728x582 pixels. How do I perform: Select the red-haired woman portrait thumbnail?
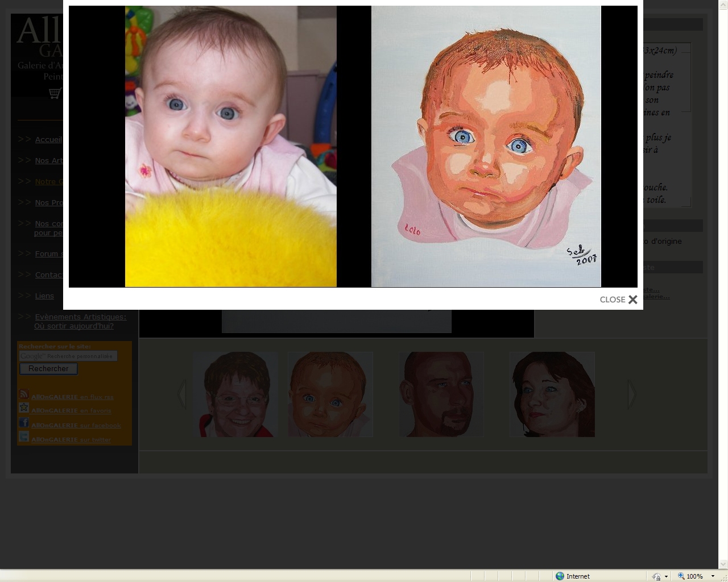(x=552, y=394)
